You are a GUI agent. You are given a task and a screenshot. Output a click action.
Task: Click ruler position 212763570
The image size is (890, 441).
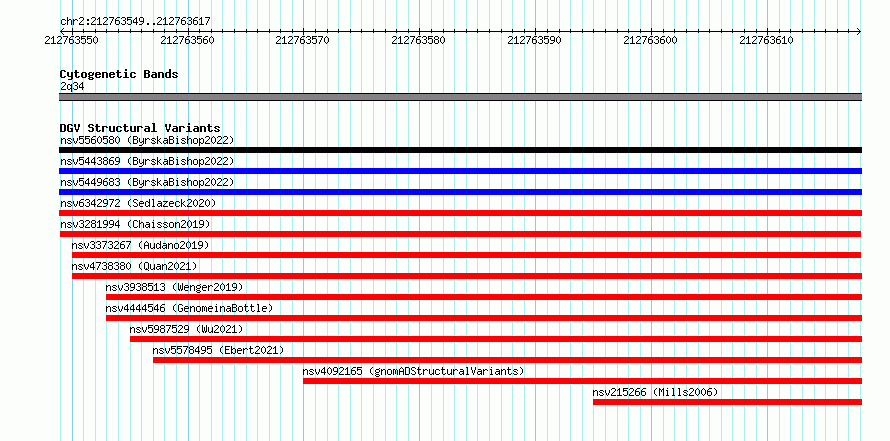coord(303,40)
